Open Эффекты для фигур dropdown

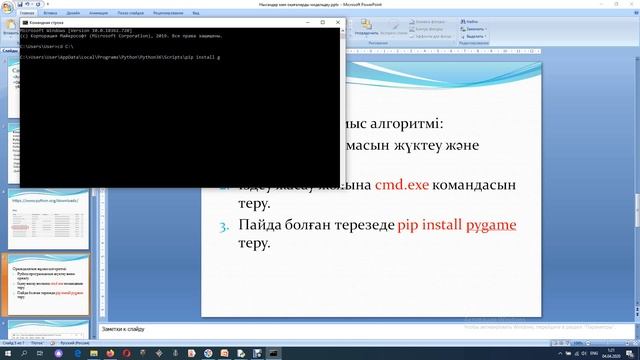(x=431, y=36)
